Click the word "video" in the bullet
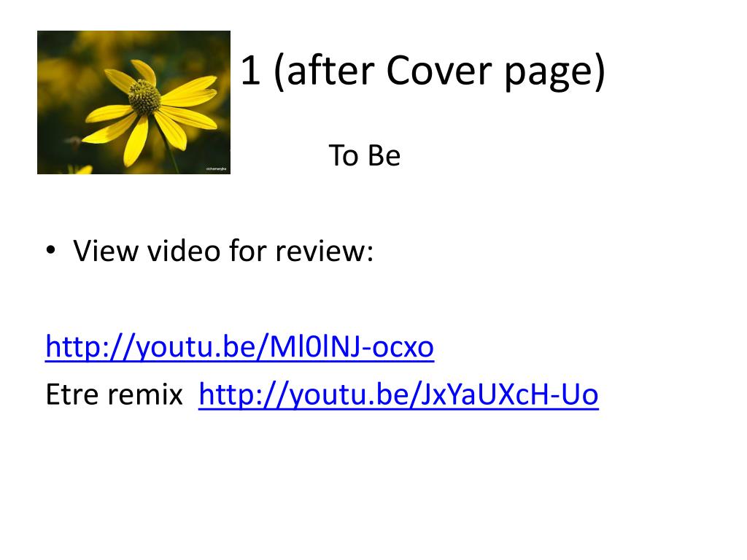This screenshot has width=747, height=560. [x=183, y=251]
